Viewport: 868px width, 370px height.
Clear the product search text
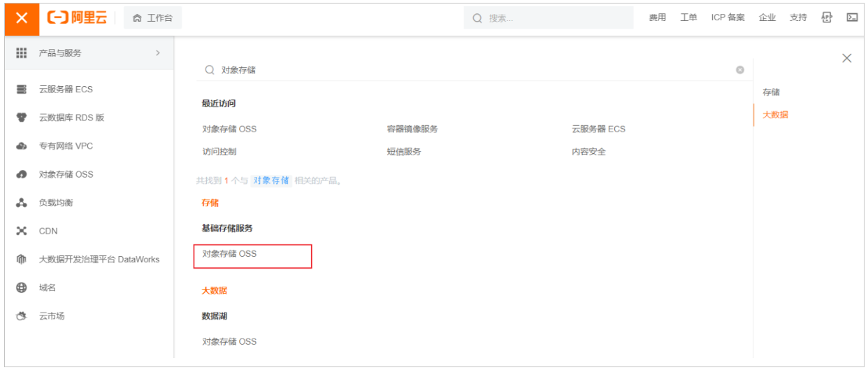coord(740,70)
